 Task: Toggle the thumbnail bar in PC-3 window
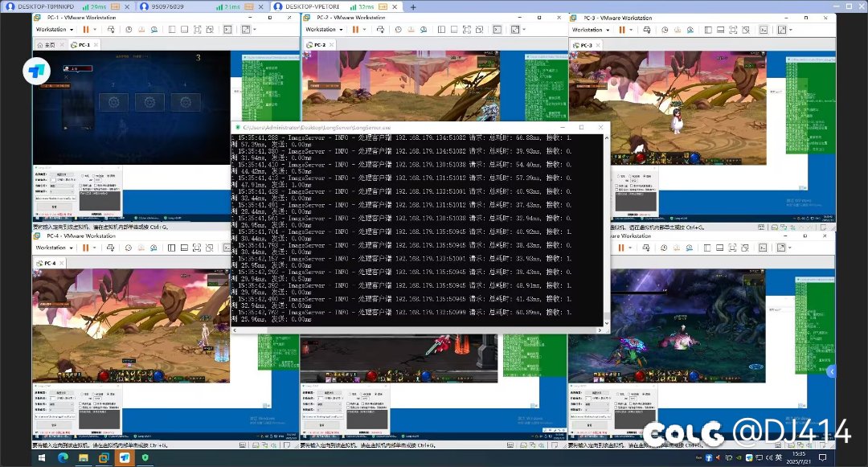pyautogui.click(x=720, y=30)
